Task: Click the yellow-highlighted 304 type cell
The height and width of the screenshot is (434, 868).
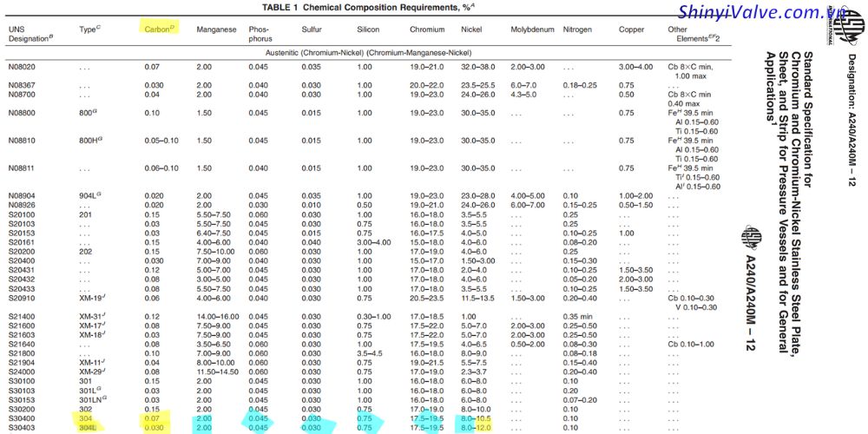Action: pyautogui.click(x=87, y=418)
